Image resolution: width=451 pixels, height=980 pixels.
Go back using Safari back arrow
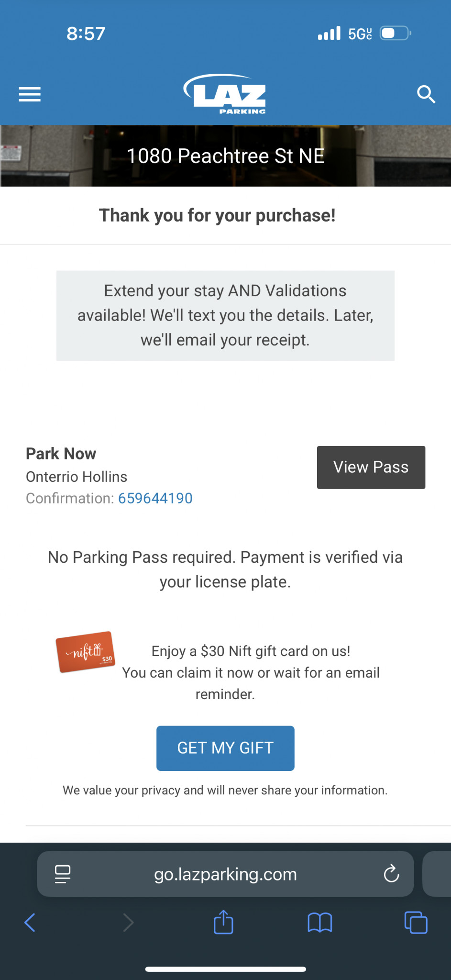(30, 922)
